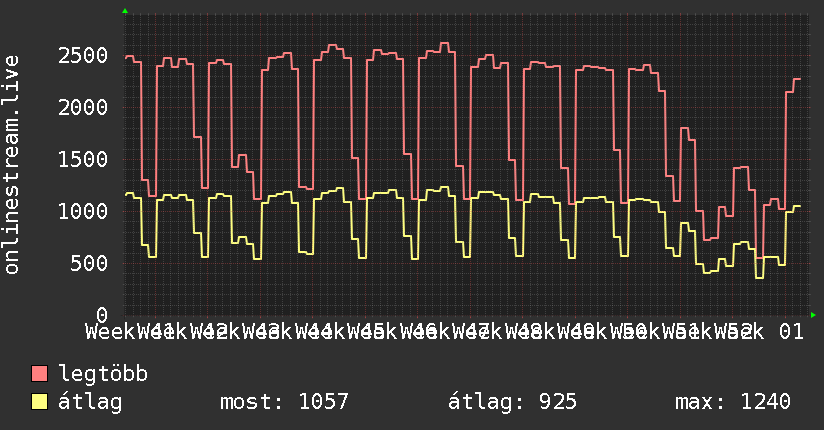Click the legtöbb legend label
Image resolution: width=824 pixels, height=430 pixels.
click(103, 374)
